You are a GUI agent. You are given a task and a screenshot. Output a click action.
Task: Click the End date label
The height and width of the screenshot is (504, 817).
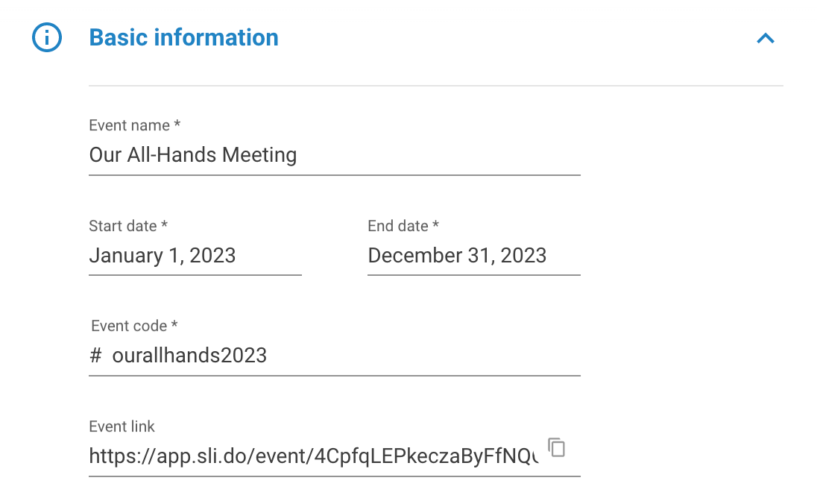coord(398,226)
